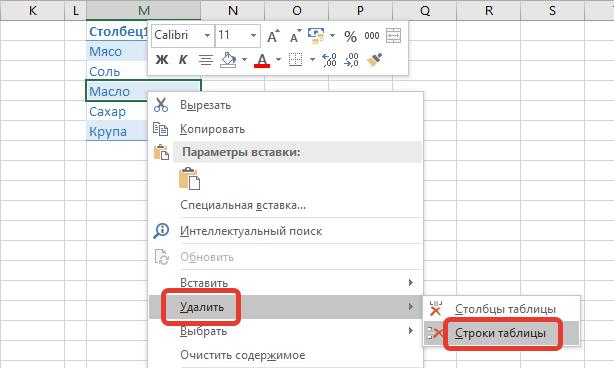Select column N header
This screenshot has width=614, height=368.
(x=233, y=10)
